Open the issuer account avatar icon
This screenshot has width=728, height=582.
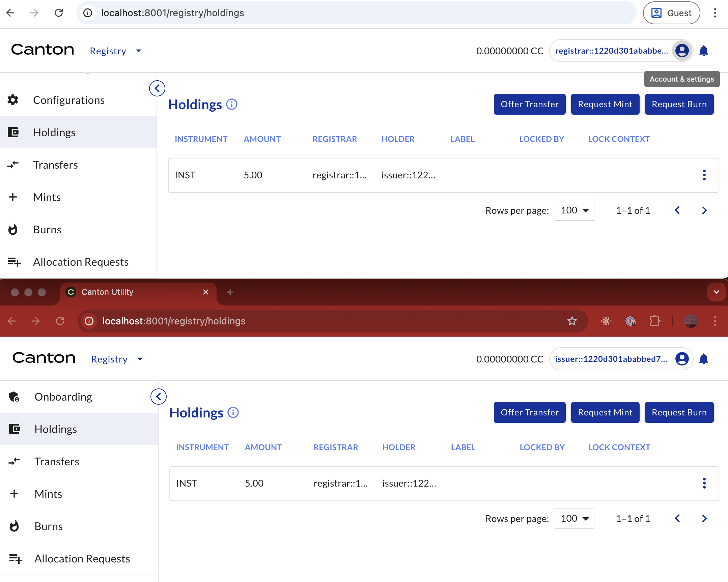pos(682,358)
